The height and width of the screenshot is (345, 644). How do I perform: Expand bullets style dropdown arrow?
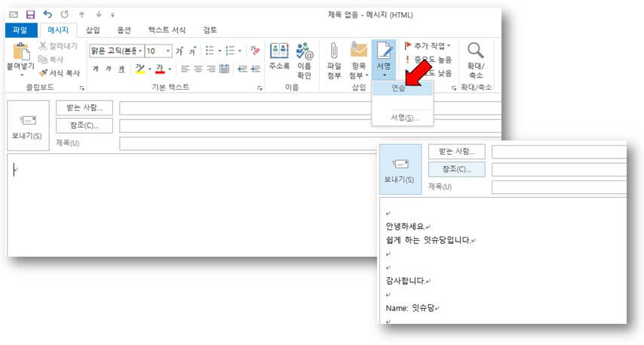coord(219,51)
